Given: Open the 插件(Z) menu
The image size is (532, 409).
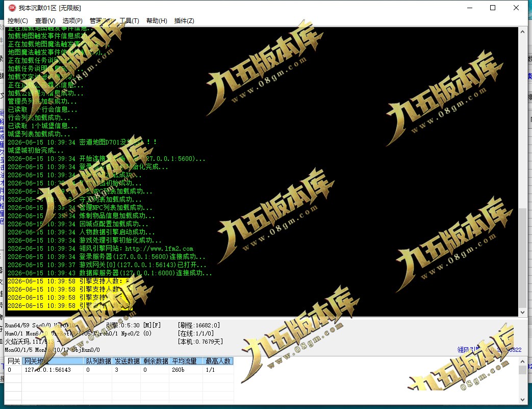Looking at the screenshot, I should pos(184,21).
